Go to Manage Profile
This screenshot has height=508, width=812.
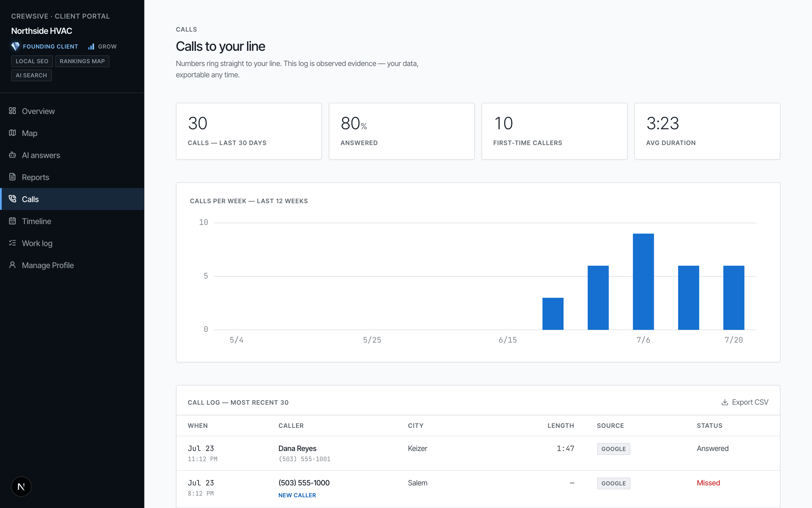click(x=72, y=265)
